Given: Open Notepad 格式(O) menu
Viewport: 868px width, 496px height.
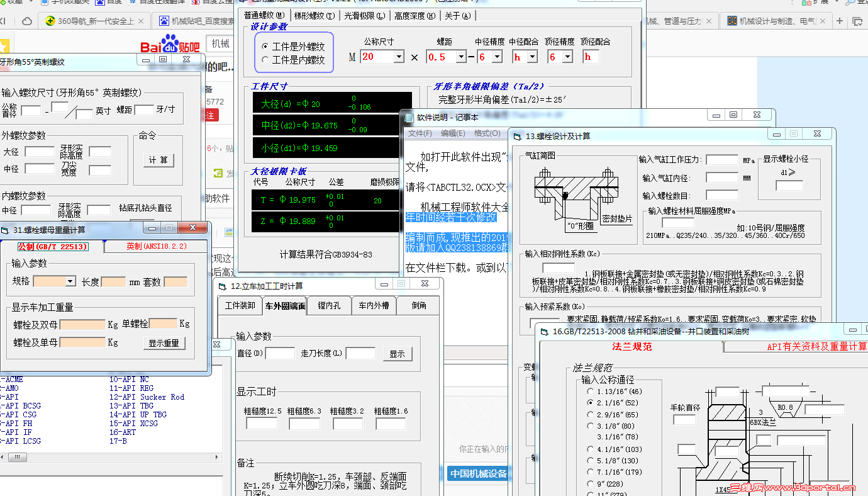Looking at the screenshot, I should point(487,133).
